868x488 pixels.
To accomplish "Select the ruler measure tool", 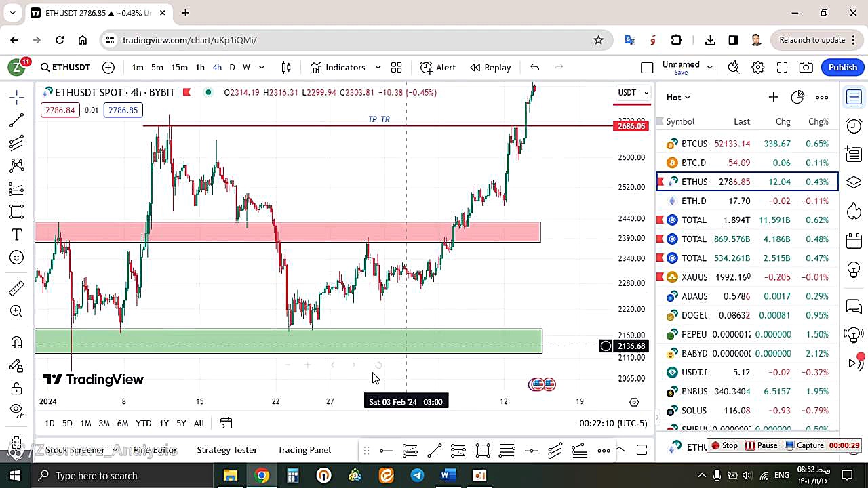I will 17,288.
